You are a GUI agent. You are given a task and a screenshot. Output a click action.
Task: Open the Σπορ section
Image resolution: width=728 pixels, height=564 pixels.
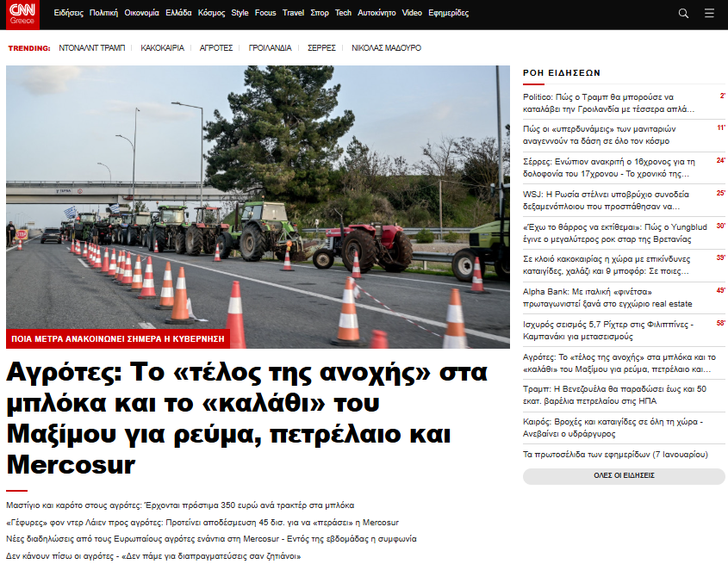(319, 14)
